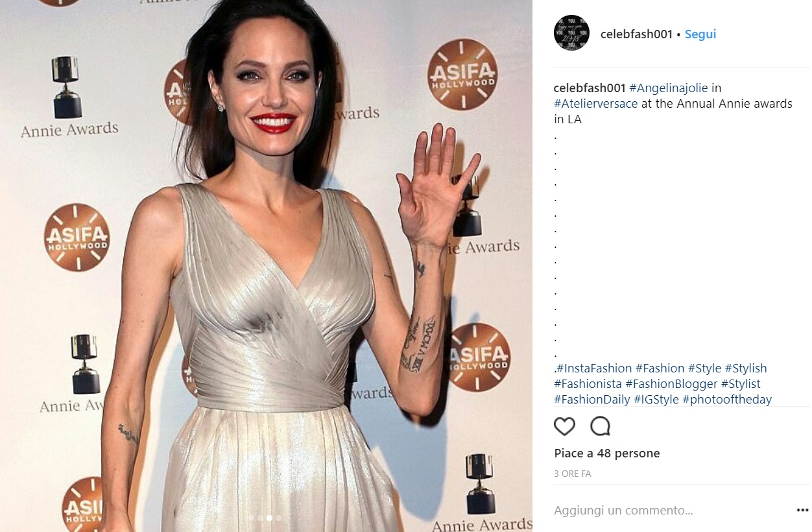Viewport: 812px width, 532px height.
Task: Open the #Atelierversace hashtag
Action: 596,103
